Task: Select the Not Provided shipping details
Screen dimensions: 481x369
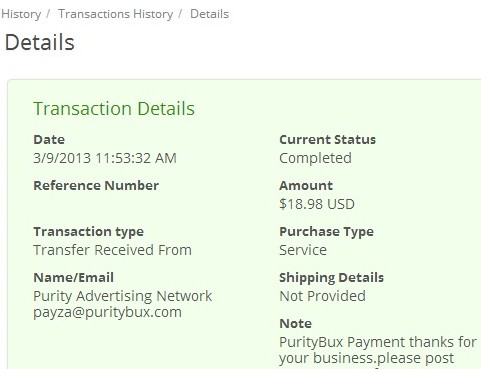Action: click(323, 296)
